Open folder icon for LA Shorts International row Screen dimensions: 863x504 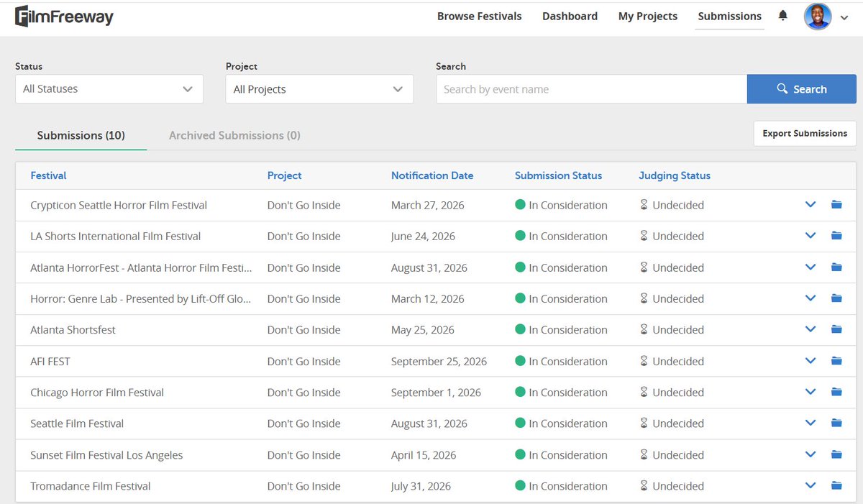coord(836,236)
